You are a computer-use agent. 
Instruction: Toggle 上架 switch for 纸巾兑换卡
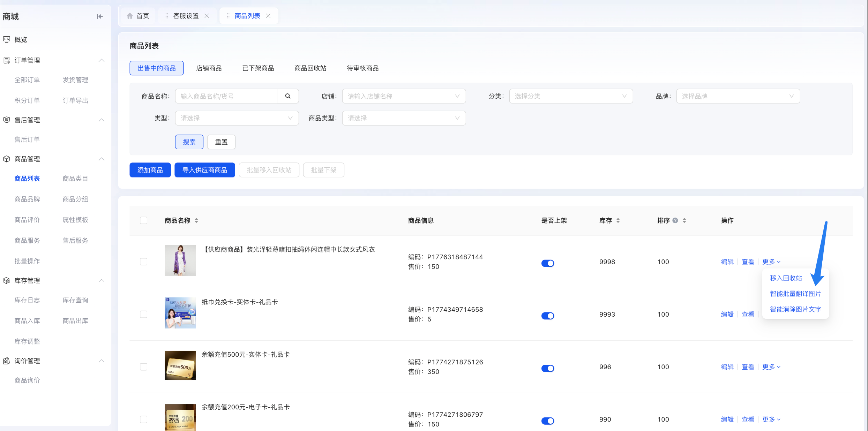coord(548,316)
